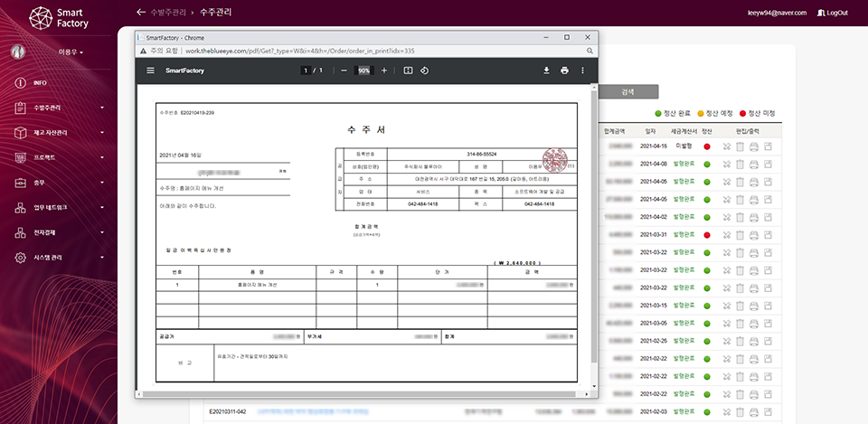The width and height of the screenshot is (868, 424).
Task: Delete the 2021-04-08 order row
Action: click(x=740, y=164)
